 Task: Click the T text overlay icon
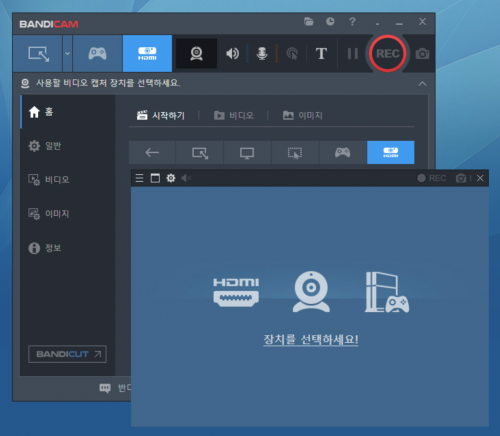pos(321,53)
